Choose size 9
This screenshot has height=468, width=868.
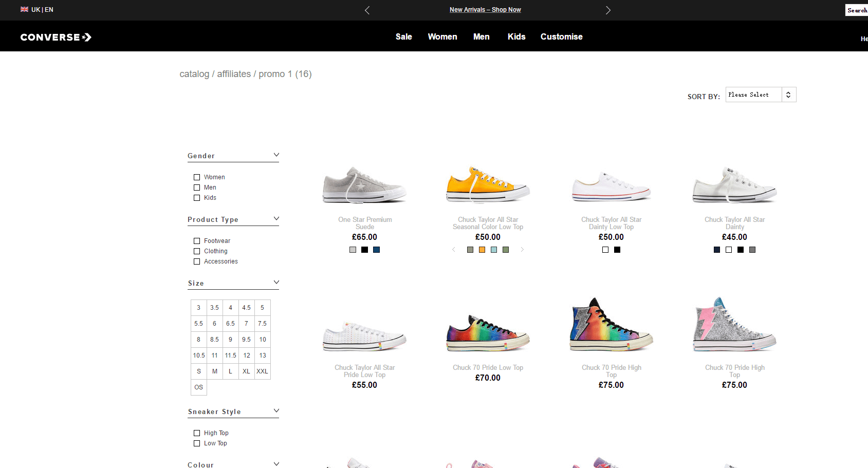[x=231, y=340]
